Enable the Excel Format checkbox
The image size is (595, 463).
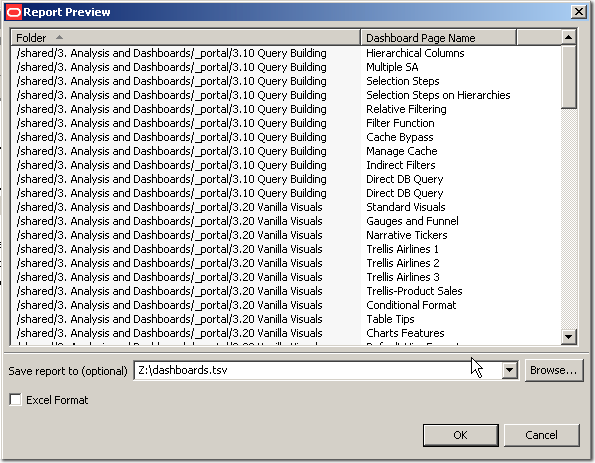pyautogui.click(x=15, y=399)
